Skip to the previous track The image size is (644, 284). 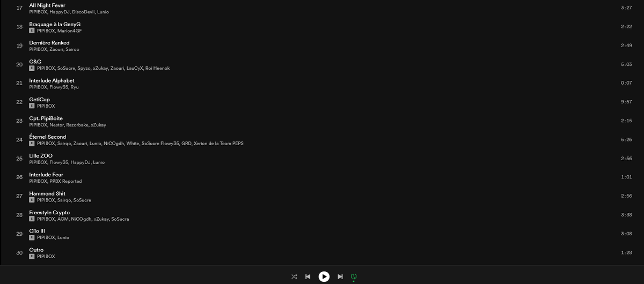click(308, 276)
